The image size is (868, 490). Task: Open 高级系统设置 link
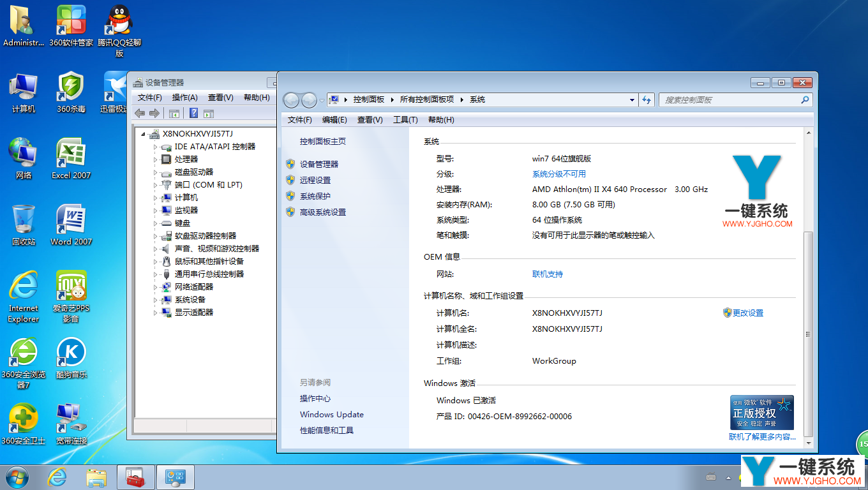tap(323, 212)
